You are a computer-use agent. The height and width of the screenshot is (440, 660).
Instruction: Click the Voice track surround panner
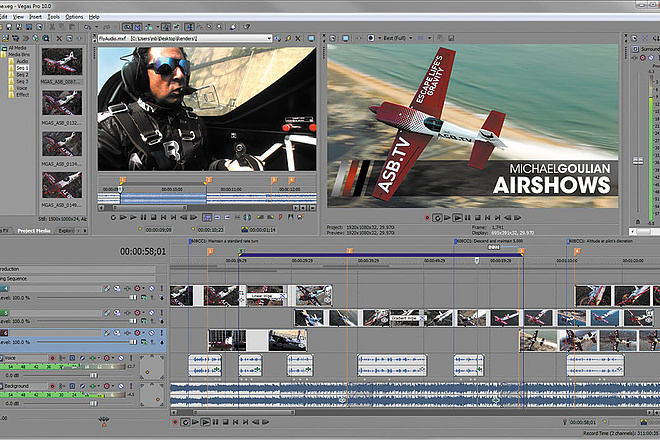click(152, 367)
